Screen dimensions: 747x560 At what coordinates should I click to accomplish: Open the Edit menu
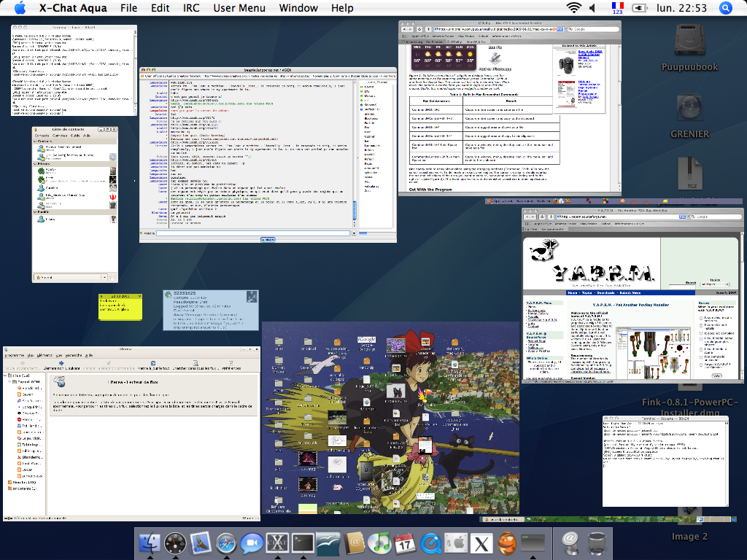tap(160, 7)
